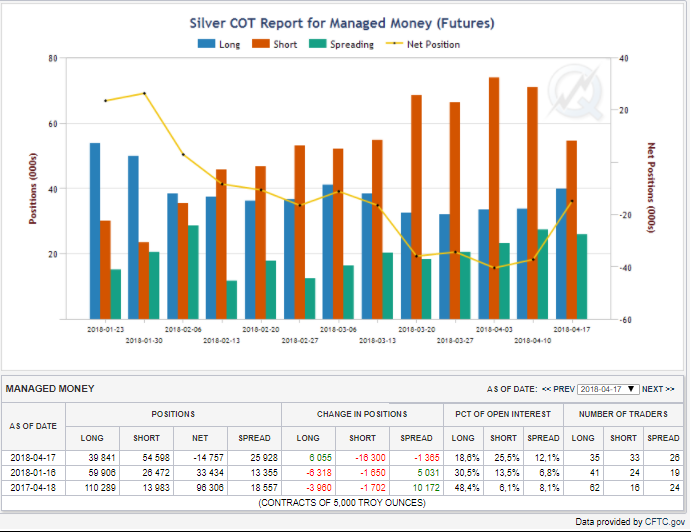Click the 2018-01-16 row date cell
Viewport: 691px width, 532px height.
pos(33,472)
